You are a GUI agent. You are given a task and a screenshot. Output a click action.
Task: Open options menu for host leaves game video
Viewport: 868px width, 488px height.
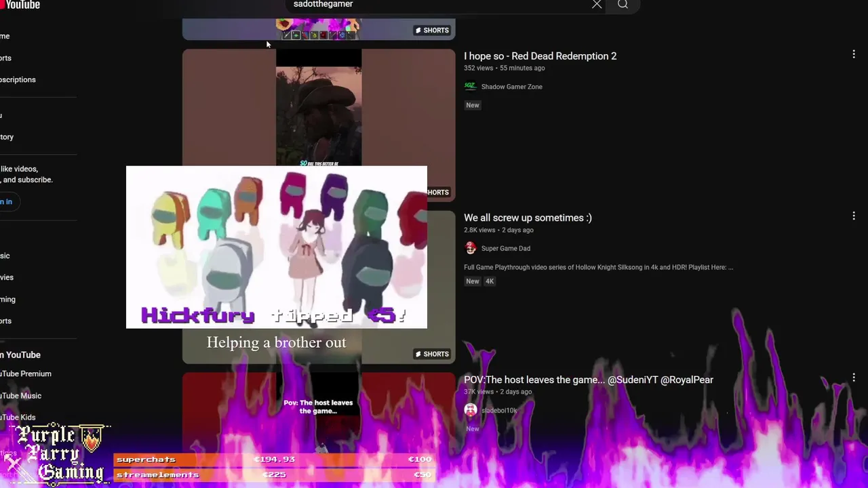[x=854, y=378]
